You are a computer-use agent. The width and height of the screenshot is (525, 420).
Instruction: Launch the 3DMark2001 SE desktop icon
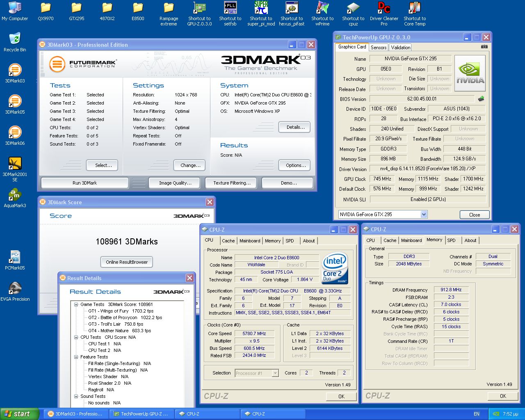15,170
